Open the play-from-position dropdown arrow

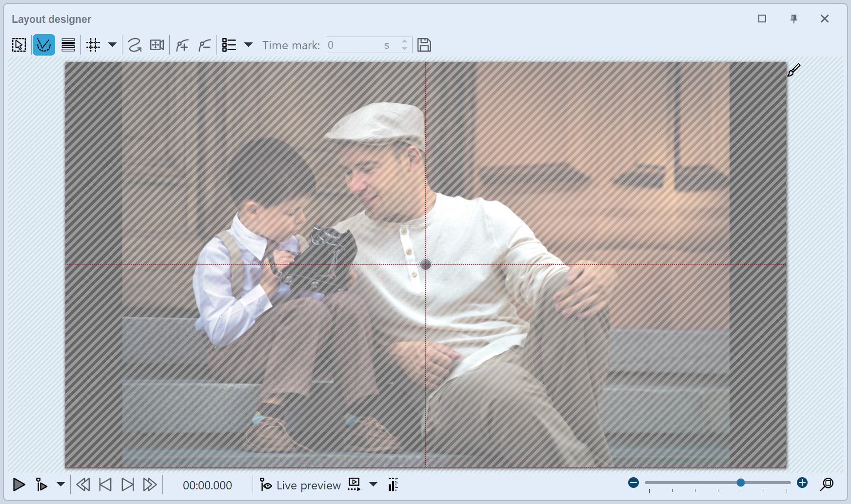(x=60, y=485)
